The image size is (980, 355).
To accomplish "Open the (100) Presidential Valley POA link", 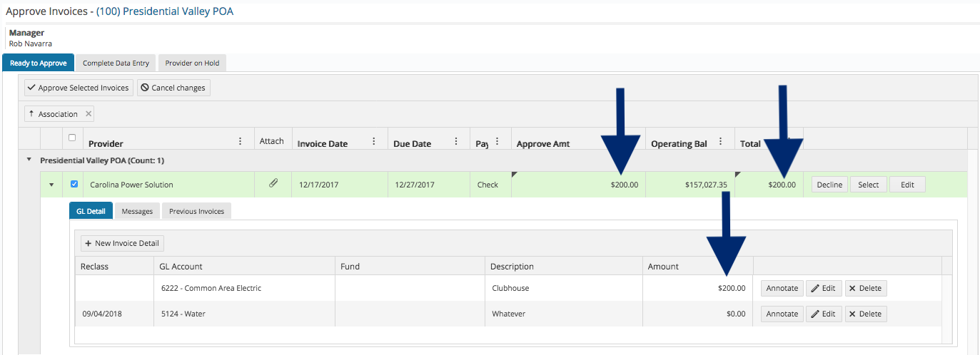I will tap(165, 11).
